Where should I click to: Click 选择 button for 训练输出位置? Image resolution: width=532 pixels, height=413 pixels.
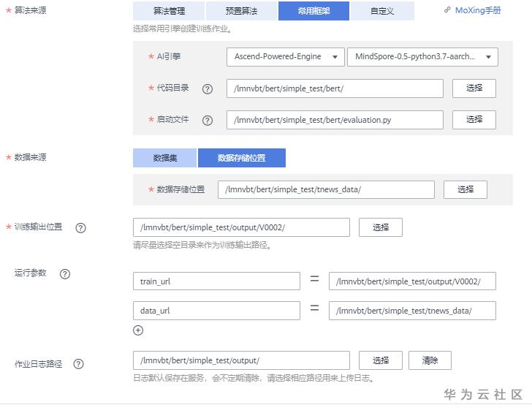point(381,227)
